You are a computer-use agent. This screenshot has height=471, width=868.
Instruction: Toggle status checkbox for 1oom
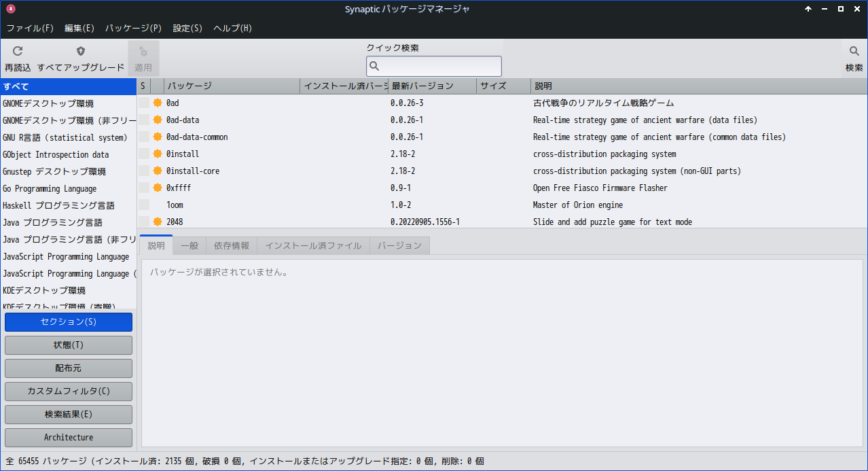tap(144, 205)
